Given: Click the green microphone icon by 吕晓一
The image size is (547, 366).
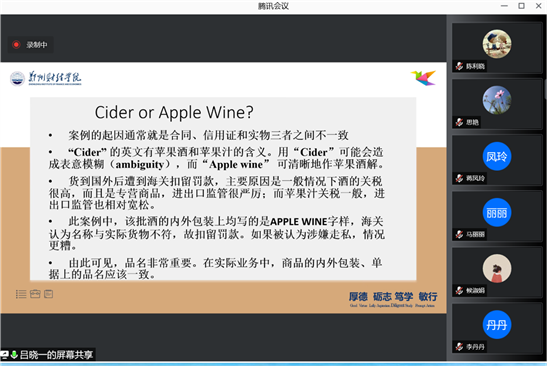Looking at the screenshot, I should point(14,355).
